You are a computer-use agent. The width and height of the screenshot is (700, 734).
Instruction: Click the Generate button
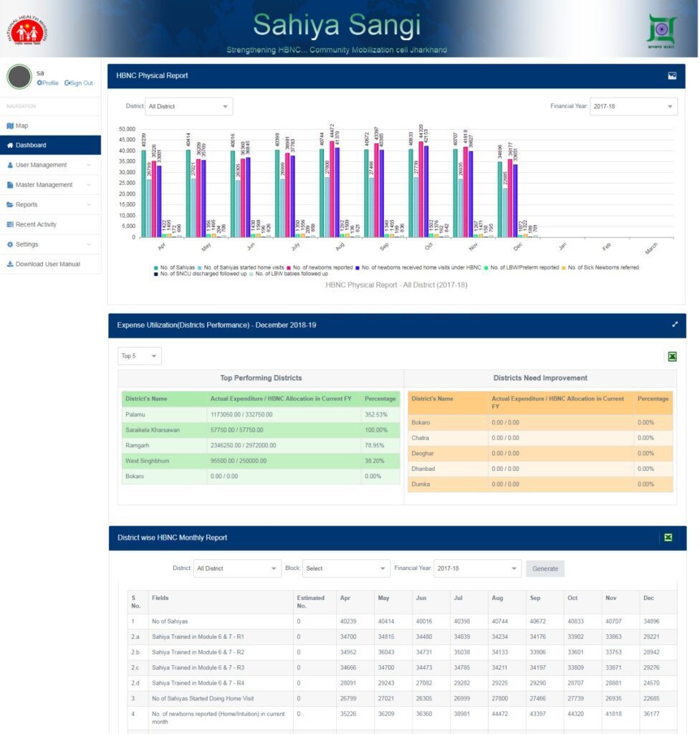(x=545, y=568)
